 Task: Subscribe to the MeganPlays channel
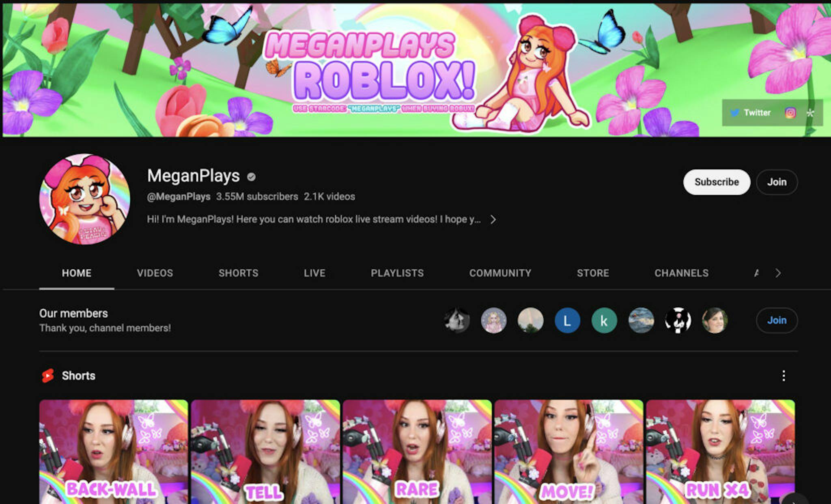point(717,182)
